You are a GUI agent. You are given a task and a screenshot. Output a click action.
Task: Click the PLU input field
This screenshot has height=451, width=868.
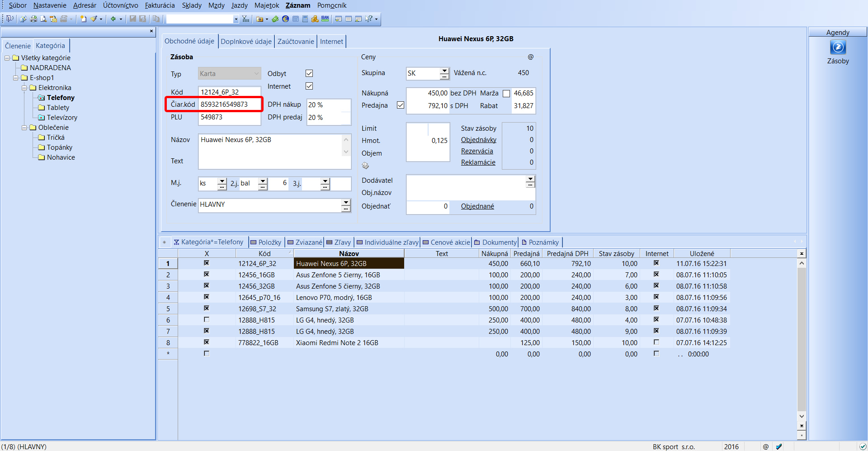coord(230,117)
